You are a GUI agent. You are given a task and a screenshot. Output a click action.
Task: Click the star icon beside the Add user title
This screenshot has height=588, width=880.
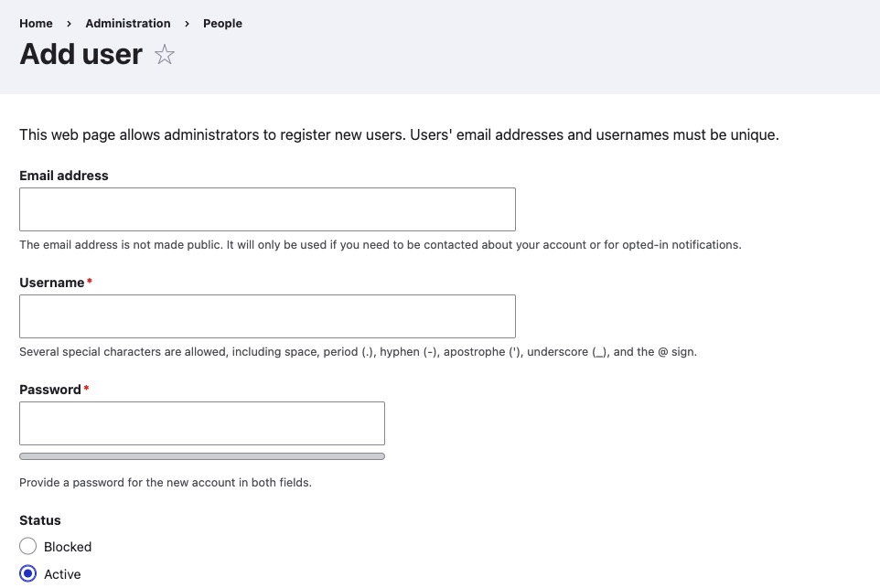(164, 55)
